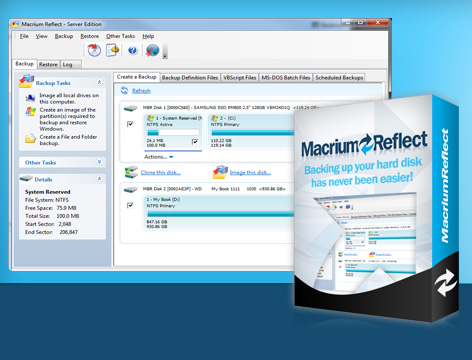Click the Image this disk link
Viewport: 472px width, 360px height.
[250, 172]
